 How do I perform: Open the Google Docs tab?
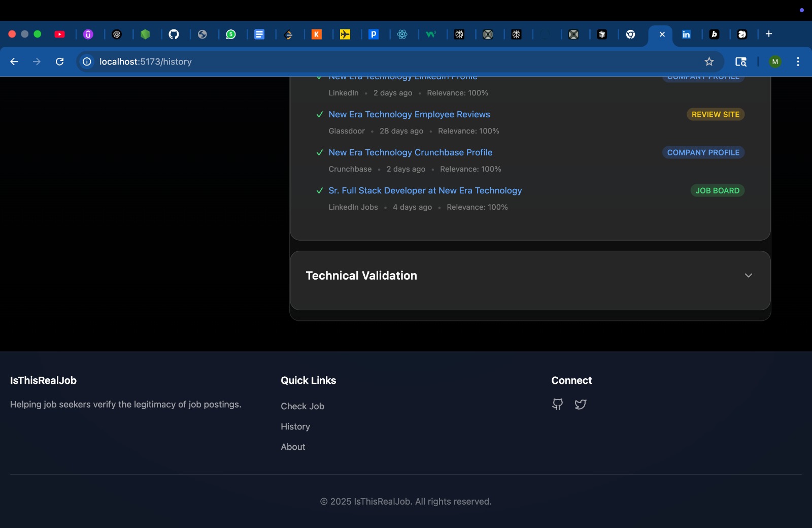pos(259,35)
